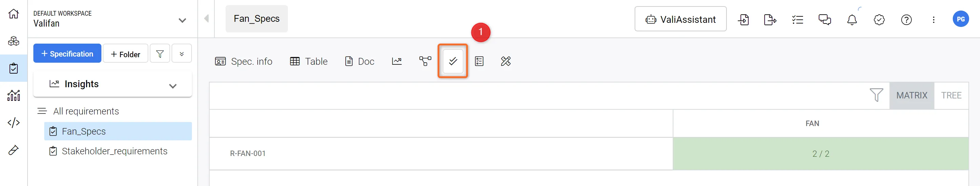Collapse the sidebar with left arrow
980x186 pixels.
click(206, 18)
